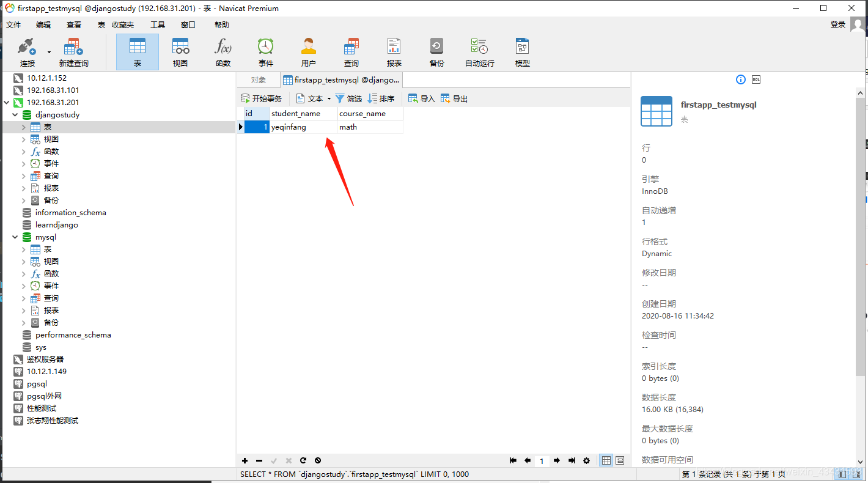Delete record with the minus icon
868x483 pixels.
click(259, 460)
